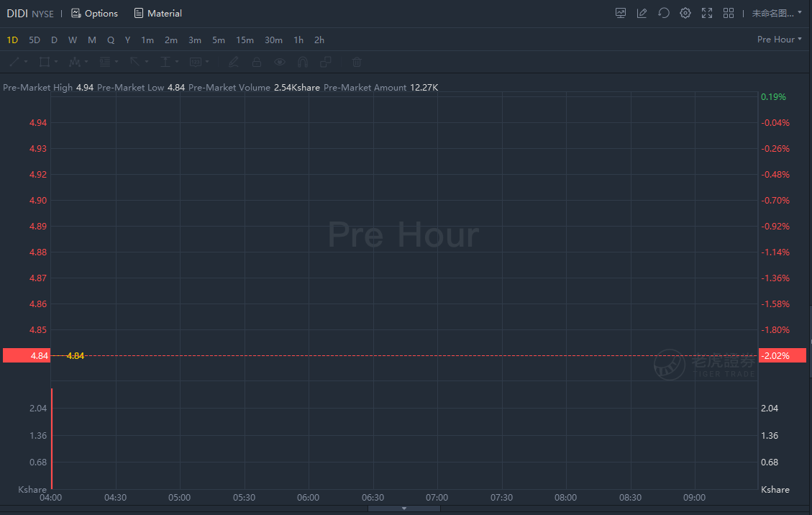
Task: Click the red 4.84 current price tag
Action: coord(27,355)
